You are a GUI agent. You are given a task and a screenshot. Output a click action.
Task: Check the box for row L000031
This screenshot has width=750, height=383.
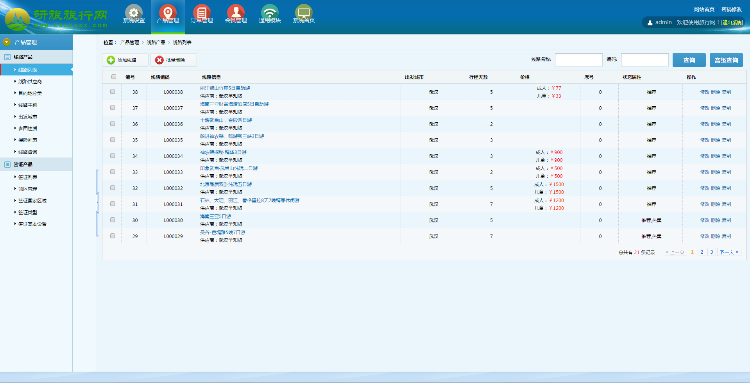[113, 204]
